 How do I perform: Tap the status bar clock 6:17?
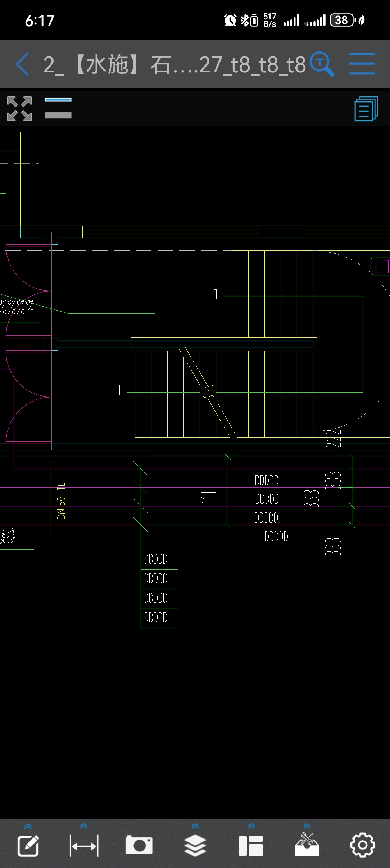coord(40,21)
